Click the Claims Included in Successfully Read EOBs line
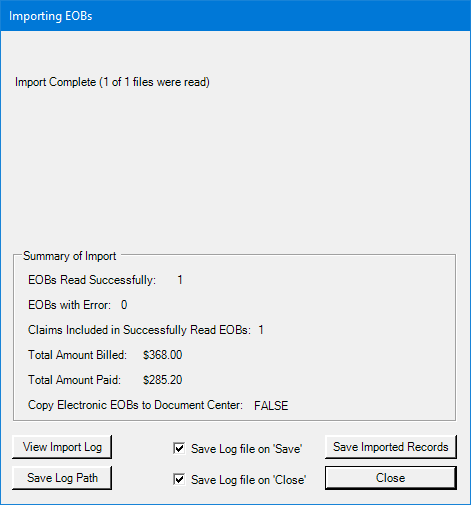The image size is (471, 505). pos(146,330)
